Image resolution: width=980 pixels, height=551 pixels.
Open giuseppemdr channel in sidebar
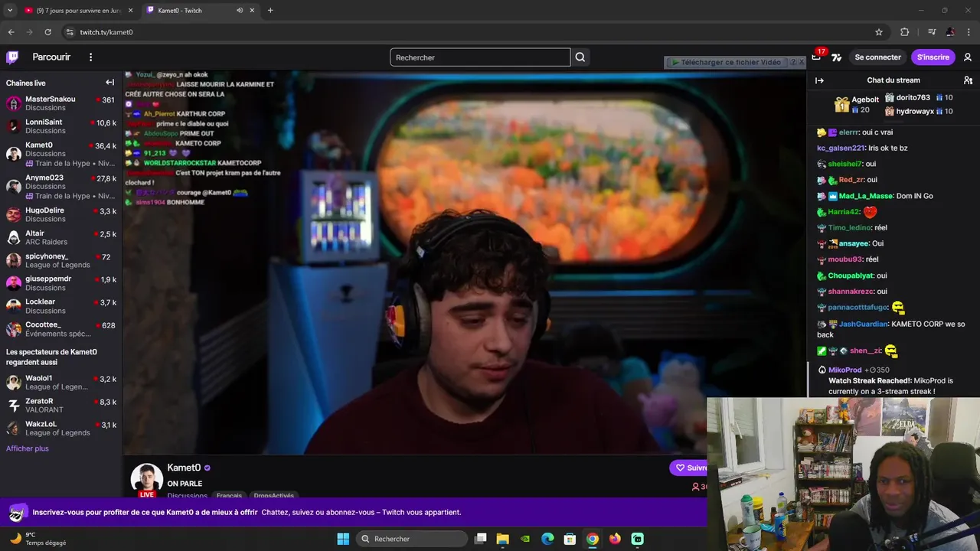click(x=60, y=283)
